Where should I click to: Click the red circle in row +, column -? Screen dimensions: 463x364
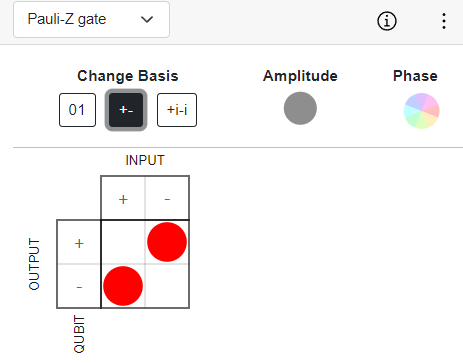tap(167, 242)
